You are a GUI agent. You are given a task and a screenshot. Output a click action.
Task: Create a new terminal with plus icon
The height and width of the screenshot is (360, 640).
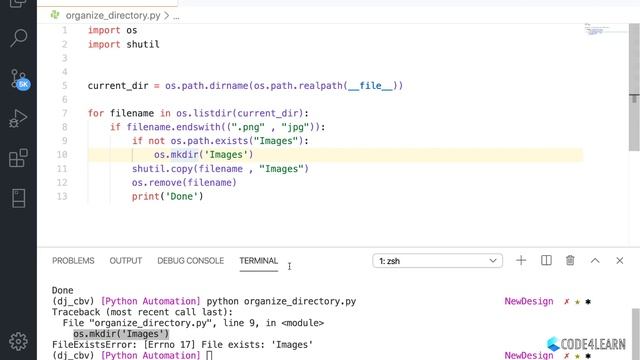521,260
